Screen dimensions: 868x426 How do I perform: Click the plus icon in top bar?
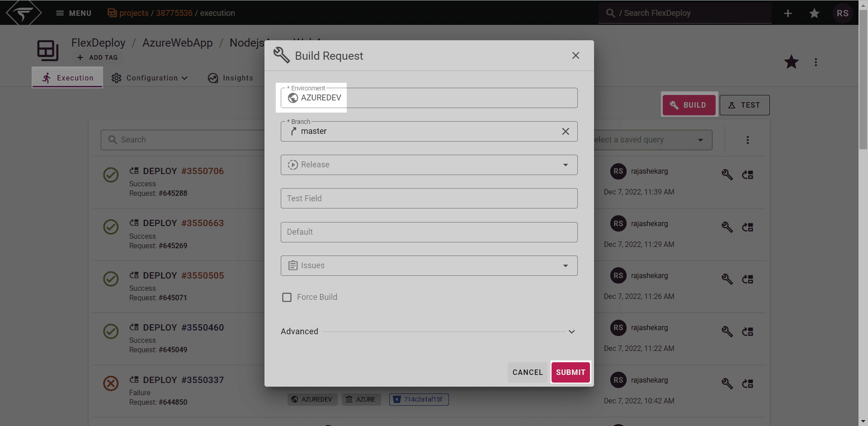pyautogui.click(x=788, y=13)
